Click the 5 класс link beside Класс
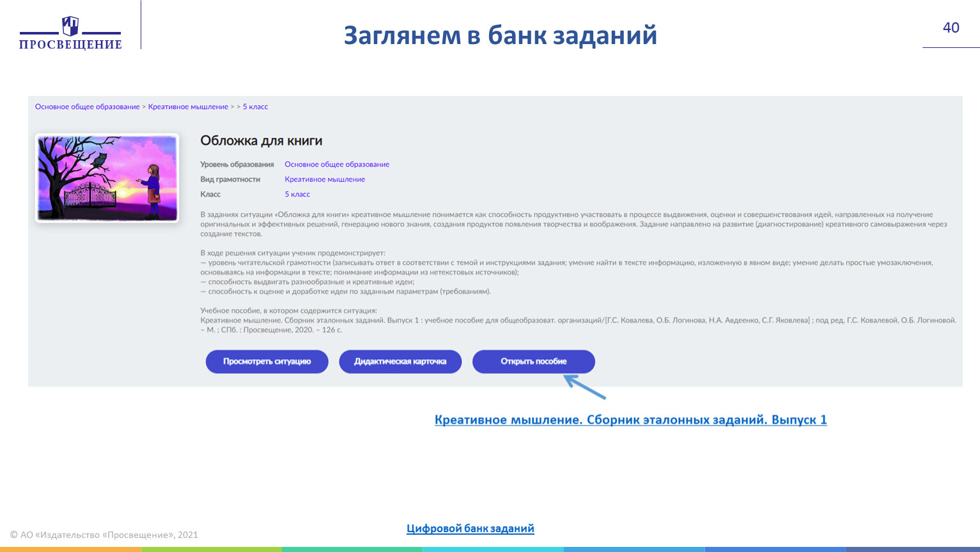 pyautogui.click(x=297, y=194)
